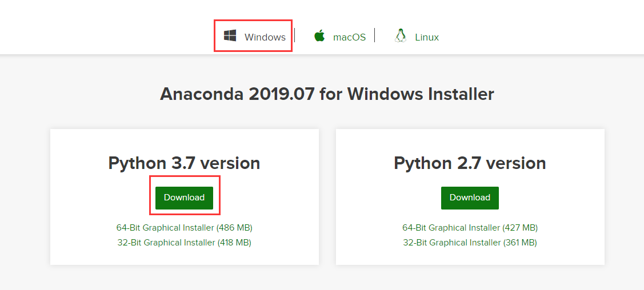The image size is (644, 290).
Task: Click the divider between macOS and Linux
Action: tap(375, 35)
